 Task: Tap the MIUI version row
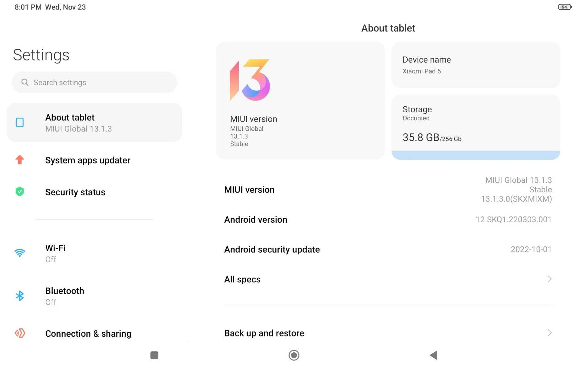[388, 190]
